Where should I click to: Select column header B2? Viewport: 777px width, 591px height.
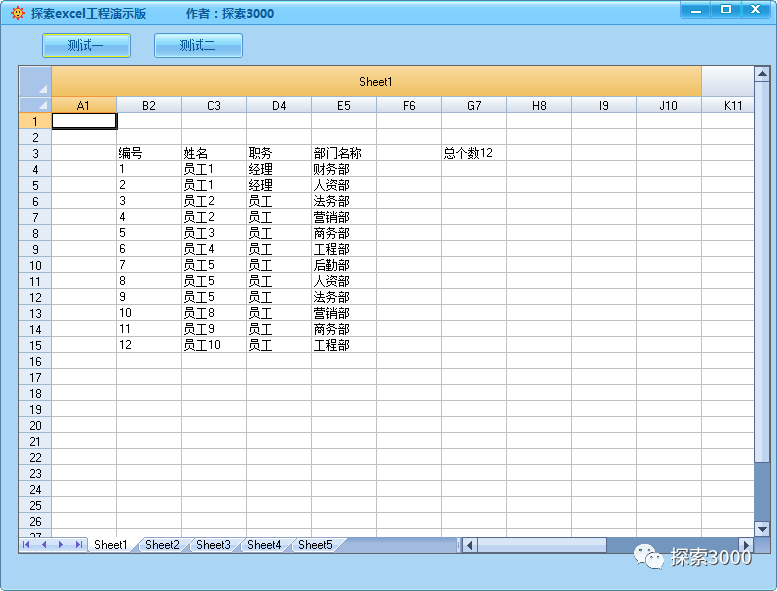pos(149,105)
